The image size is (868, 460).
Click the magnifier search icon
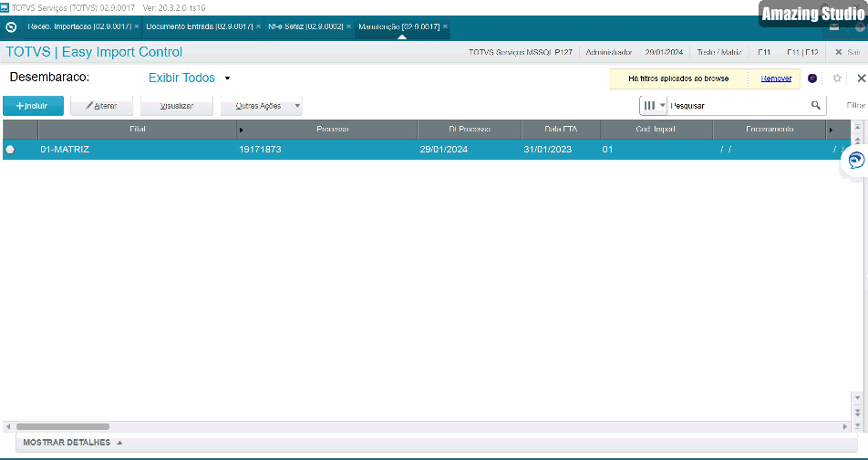(x=815, y=105)
